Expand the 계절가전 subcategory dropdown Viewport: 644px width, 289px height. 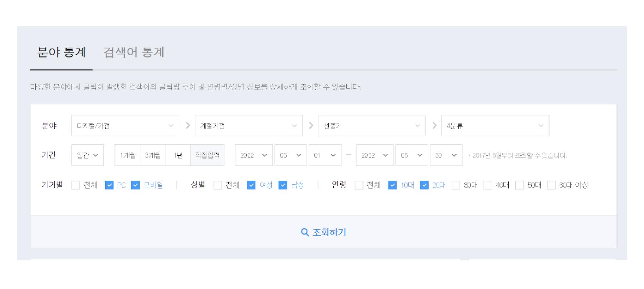[248, 126]
